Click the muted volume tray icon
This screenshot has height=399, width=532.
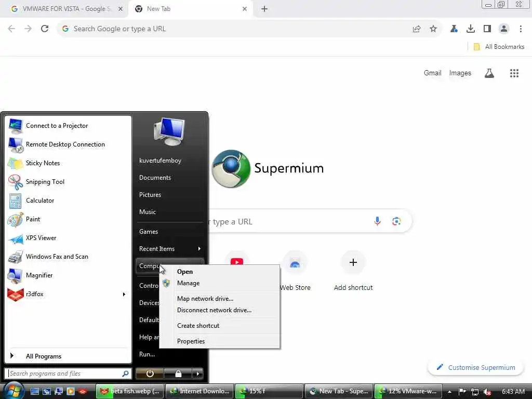pos(487,392)
